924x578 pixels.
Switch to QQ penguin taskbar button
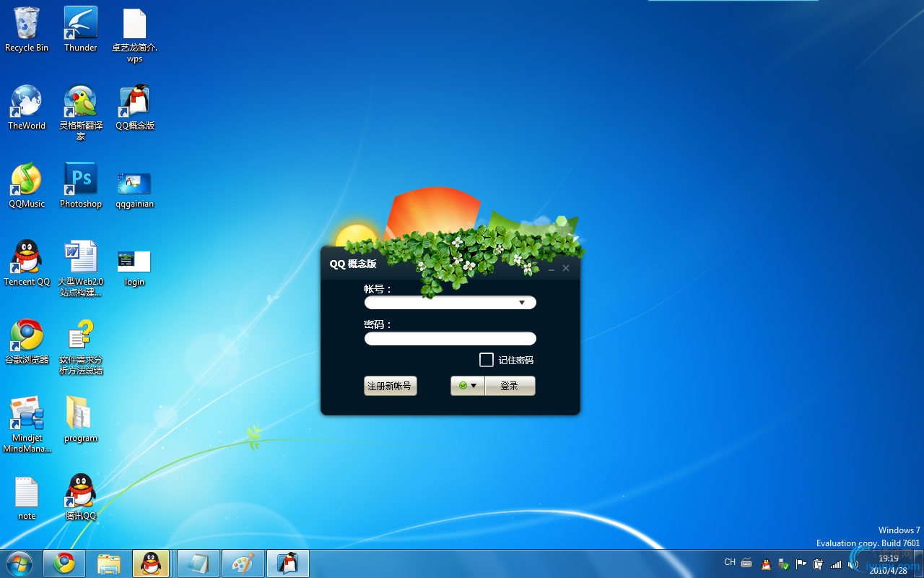[151, 564]
